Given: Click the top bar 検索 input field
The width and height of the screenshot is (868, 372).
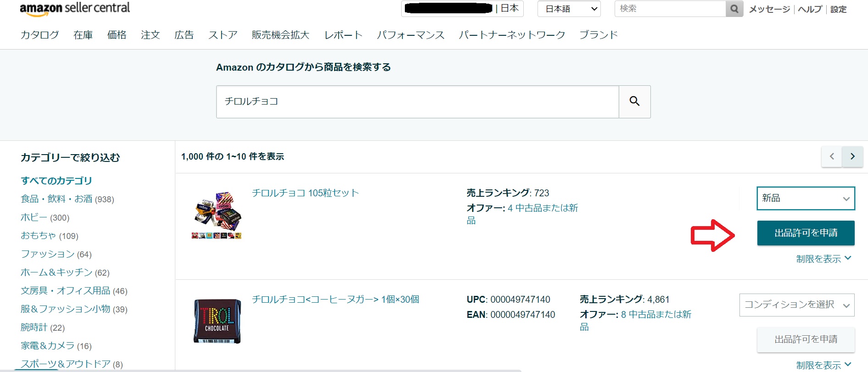Looking at the screenshot, I should [x=670, y=9].
